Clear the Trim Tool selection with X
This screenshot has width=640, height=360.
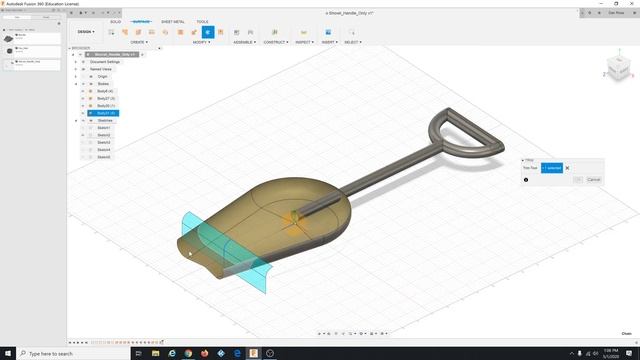[x=567, y=168]
